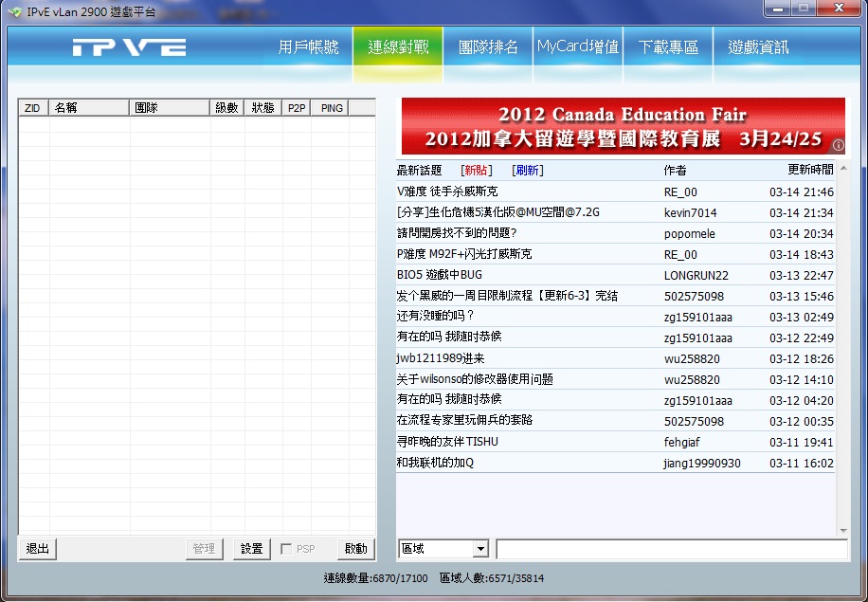Open the 下載專區 tab
Image resolution: width=868 pixels, height=602 pixels.
668,47
